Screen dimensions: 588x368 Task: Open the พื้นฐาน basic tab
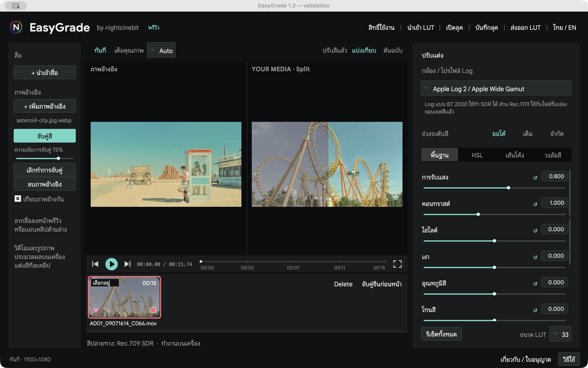point(439,155)
